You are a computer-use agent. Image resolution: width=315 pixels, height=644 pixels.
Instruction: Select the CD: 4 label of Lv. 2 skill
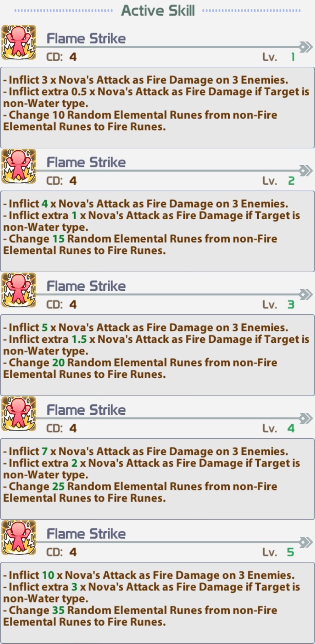(x=61, y=181)
